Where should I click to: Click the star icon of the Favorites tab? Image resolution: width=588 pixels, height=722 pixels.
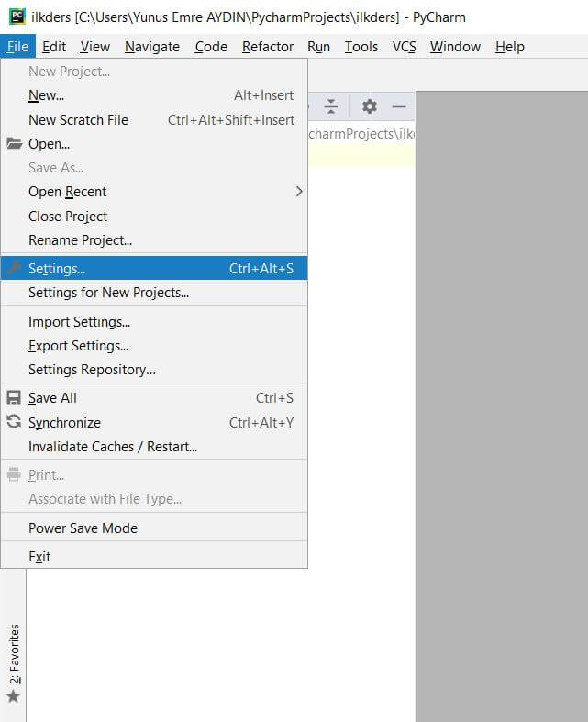pos(14,696)
